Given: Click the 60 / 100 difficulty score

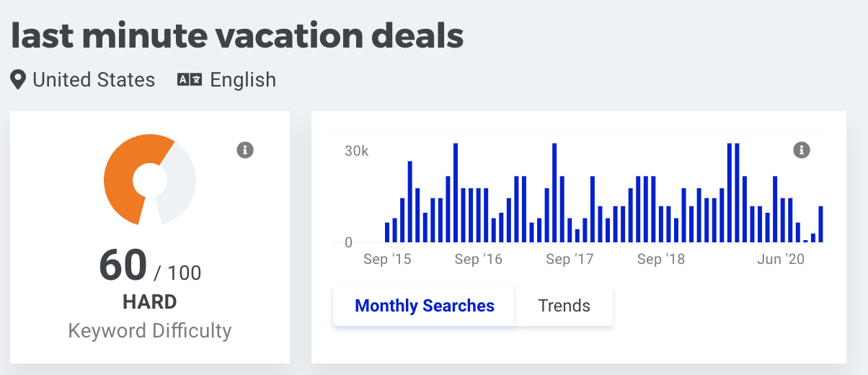Looking at the screenshot, I should [x=150, y=266].
